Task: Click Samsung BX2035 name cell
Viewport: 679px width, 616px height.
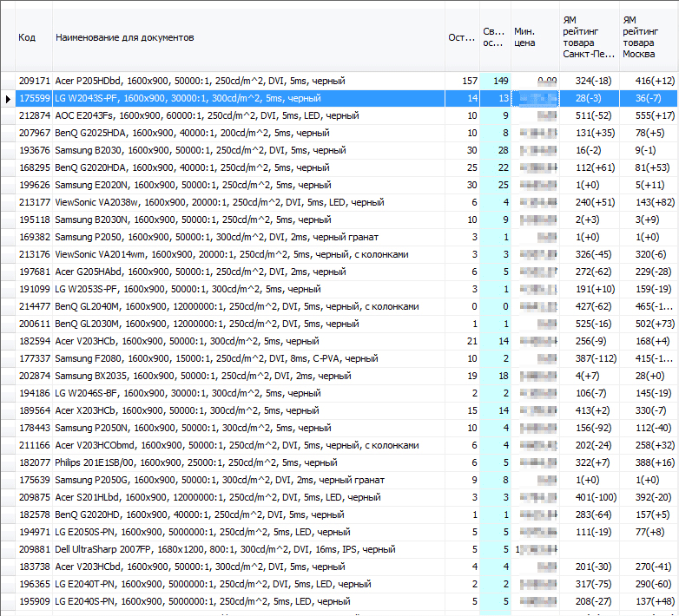Action: (x=248, y=376)
